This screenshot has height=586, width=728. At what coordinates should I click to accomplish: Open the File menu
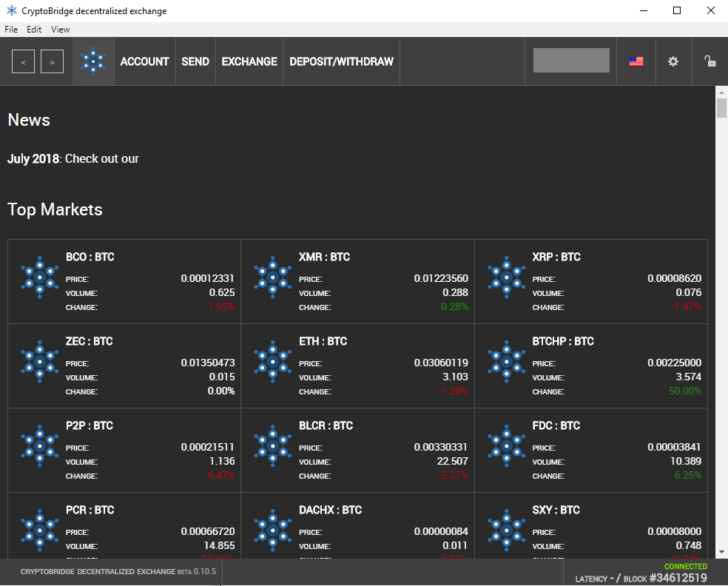[11, 30]
